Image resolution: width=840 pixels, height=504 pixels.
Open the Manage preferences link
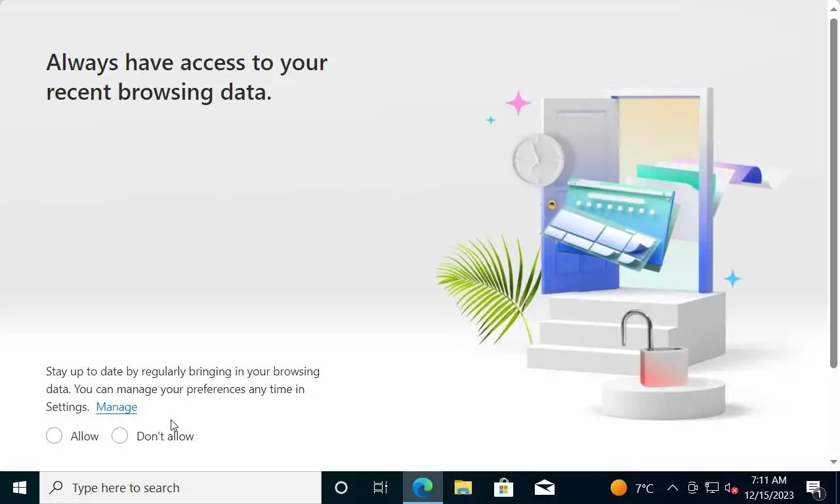coord(116,407)
